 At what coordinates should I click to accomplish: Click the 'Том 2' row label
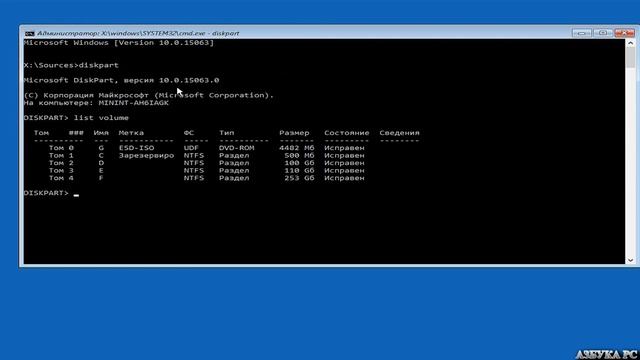[x=61, y=163]
